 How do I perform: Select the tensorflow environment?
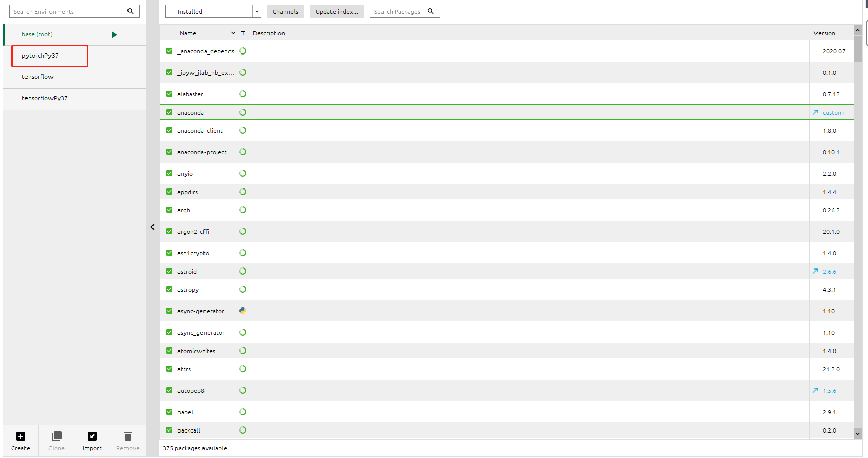tap(74, 77)
